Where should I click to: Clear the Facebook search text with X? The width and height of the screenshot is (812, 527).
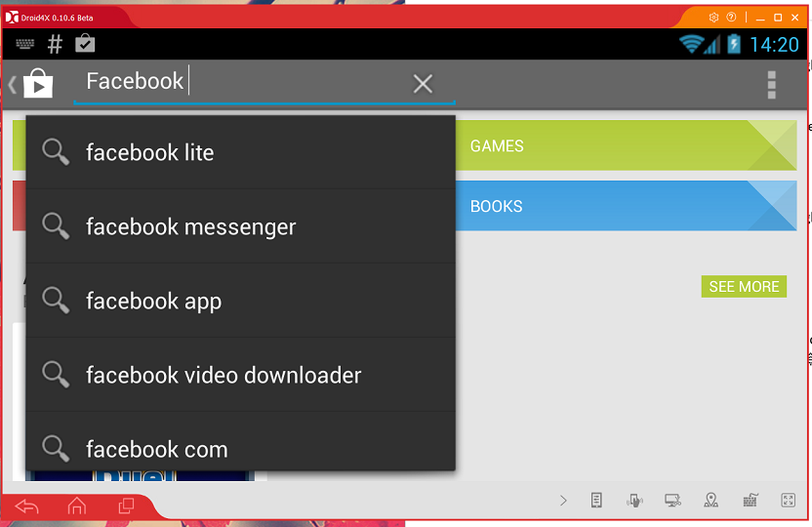point(423,83)
